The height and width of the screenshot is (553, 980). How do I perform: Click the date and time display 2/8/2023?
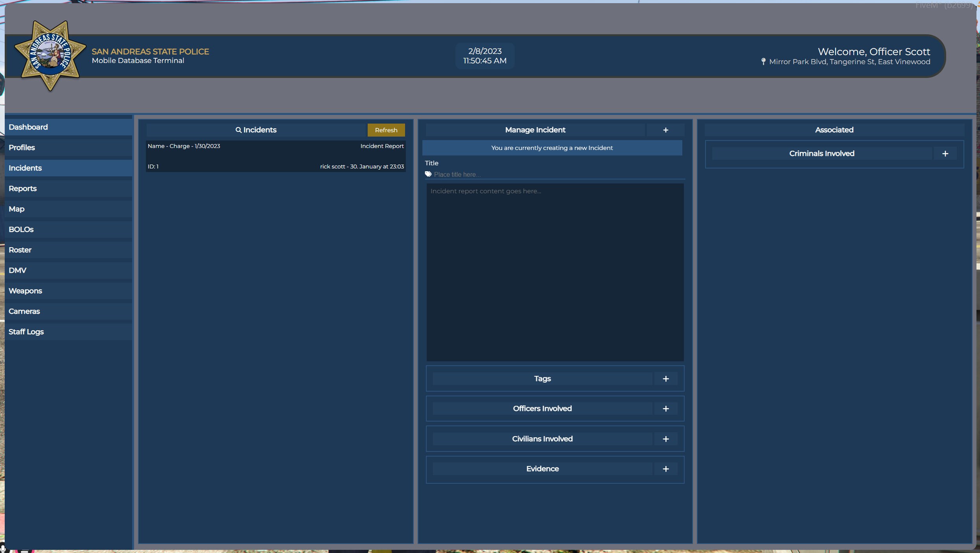tap(484, 56)
